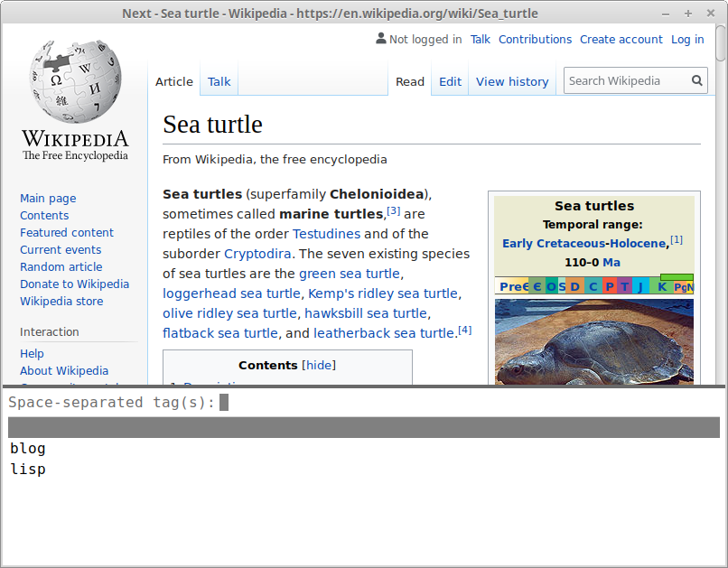Open the Contributions link
This screenshot has width=728, height=568.
pyautogui.click(x=535, y=40)
